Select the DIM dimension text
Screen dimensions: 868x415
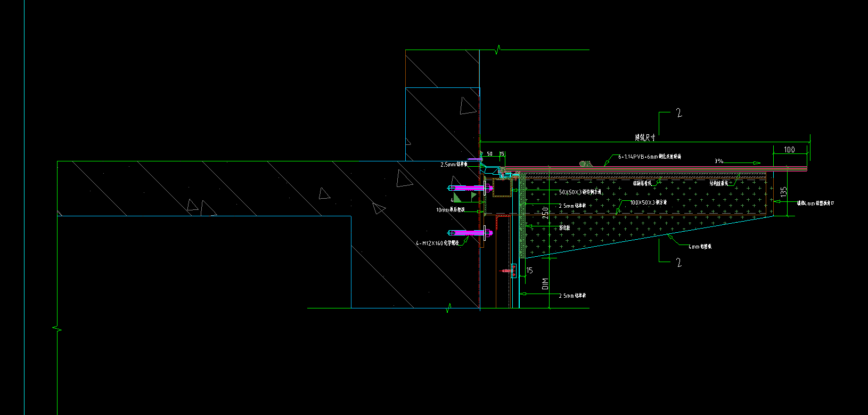click(x=545, y=284)
